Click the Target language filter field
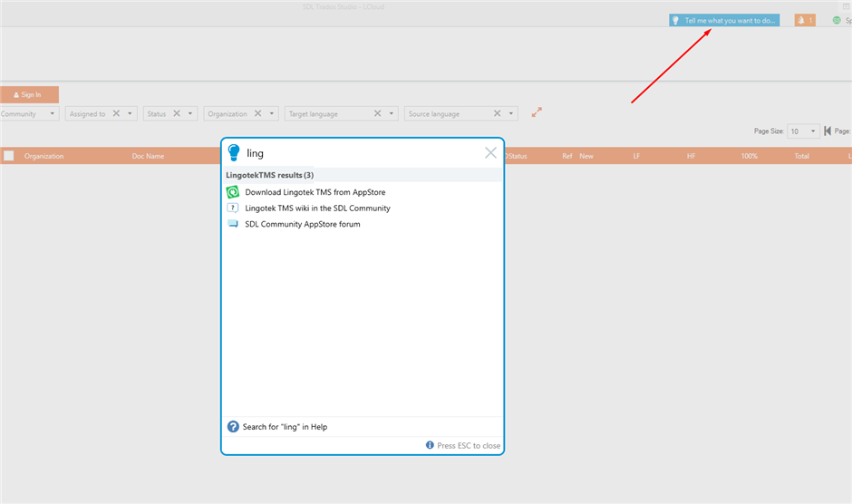852x504 pixels. click(341, 113)
